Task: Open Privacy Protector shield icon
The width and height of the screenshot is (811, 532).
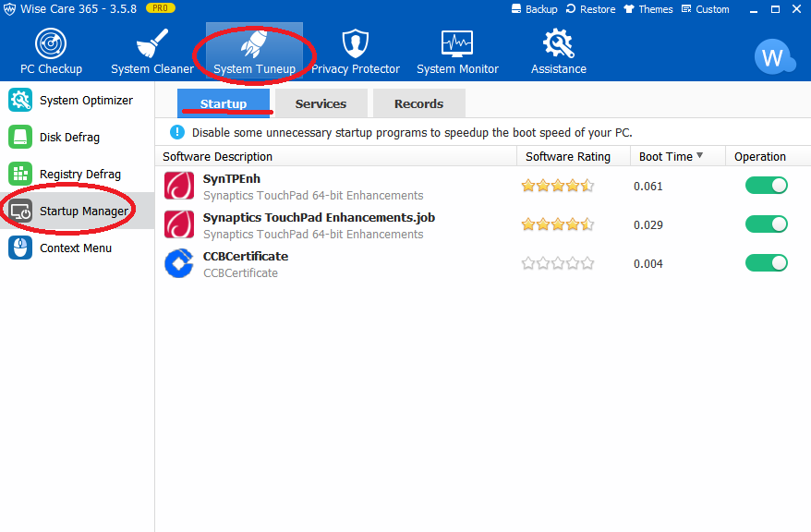Action: pos(356,43)
